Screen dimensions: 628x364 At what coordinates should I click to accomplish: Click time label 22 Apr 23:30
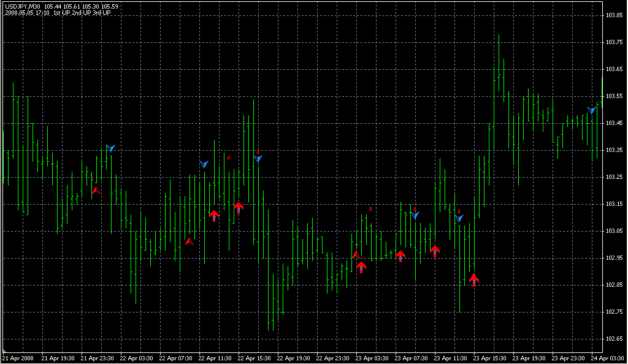(x=332, y=358)
